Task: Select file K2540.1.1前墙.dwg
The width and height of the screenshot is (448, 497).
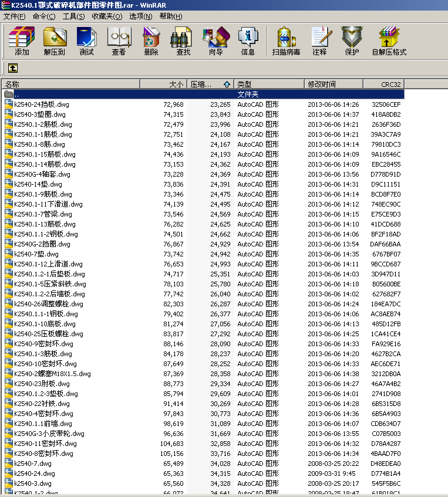Action: [x=43, y=424]
